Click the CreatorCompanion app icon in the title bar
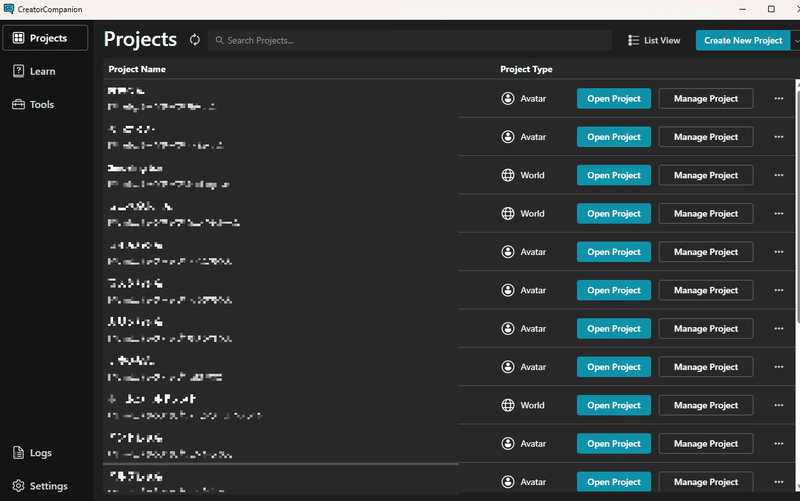 (x=9, y=9)
